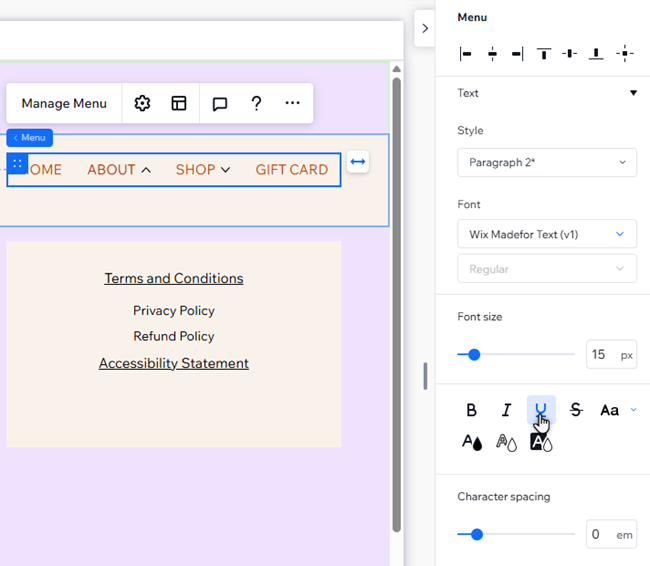Click the center on page alignment icon
Image resolution: width=650 pixels, height=566 pixels.
624,54
